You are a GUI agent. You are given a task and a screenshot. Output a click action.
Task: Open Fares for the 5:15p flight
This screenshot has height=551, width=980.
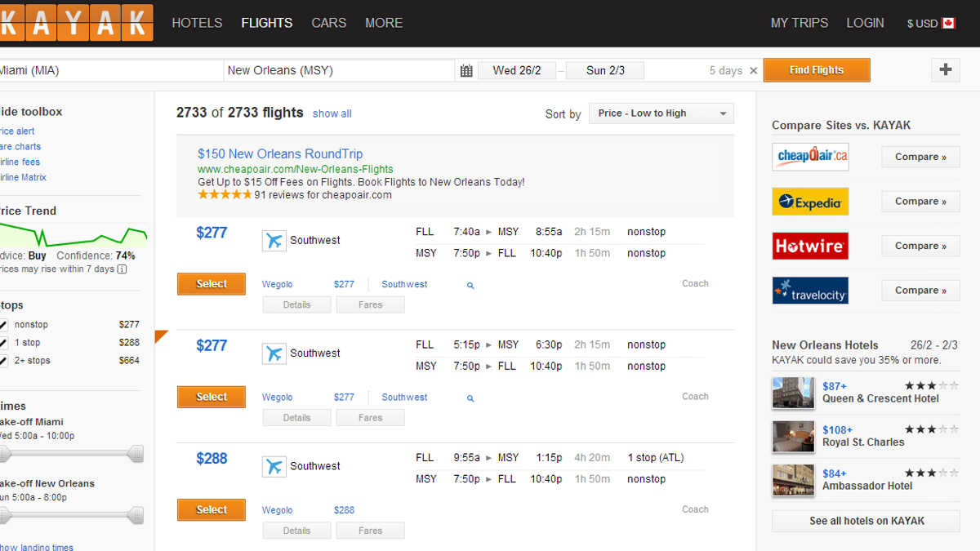pos(370,417)
